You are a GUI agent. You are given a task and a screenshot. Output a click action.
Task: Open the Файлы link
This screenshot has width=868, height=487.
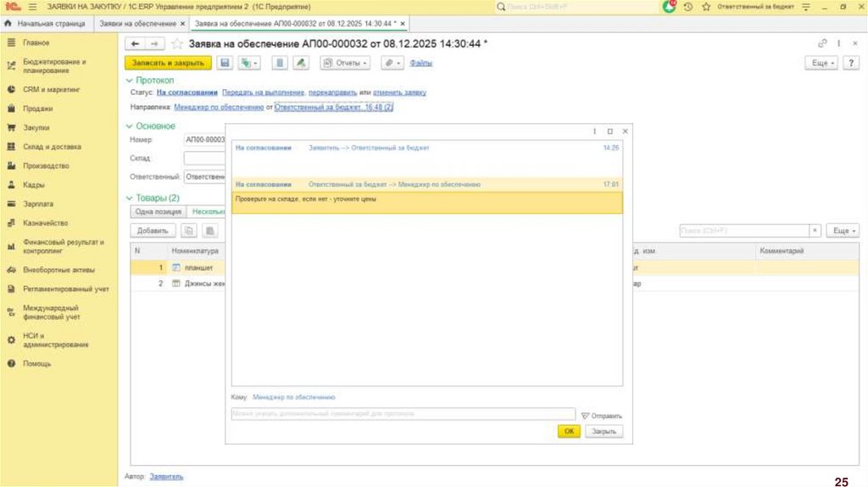click(x=420, y=63)
